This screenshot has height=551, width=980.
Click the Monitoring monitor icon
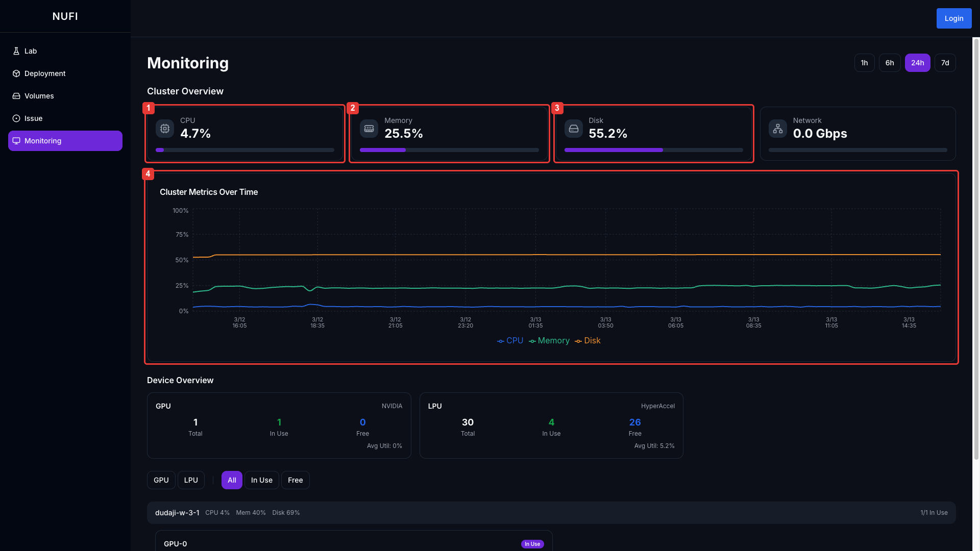(16, 141)
